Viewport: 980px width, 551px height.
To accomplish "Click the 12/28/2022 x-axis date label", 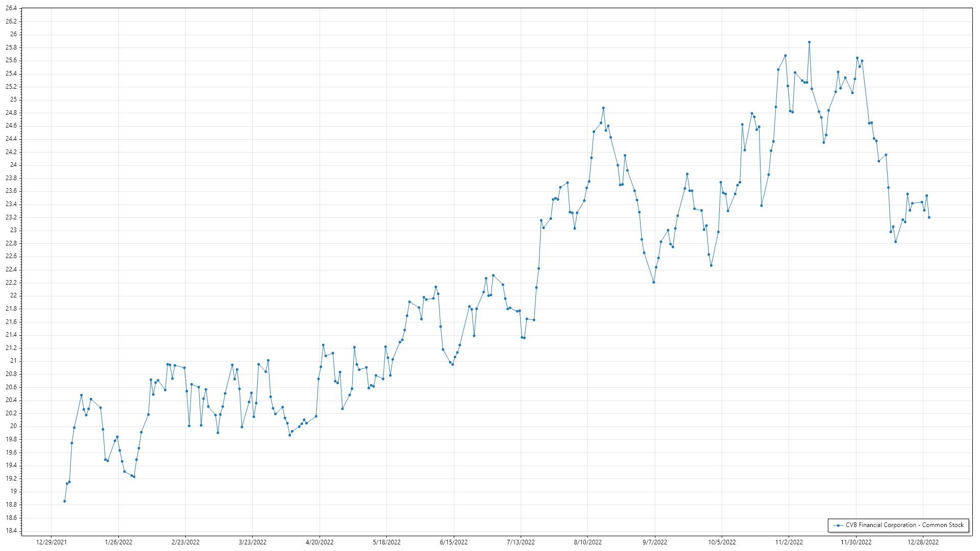I will pos(923,542).
